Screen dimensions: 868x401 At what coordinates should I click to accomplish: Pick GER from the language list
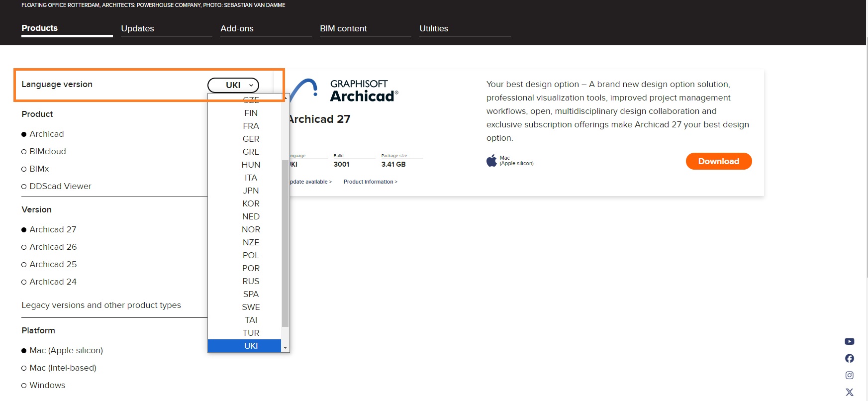[x=245, y=139]
